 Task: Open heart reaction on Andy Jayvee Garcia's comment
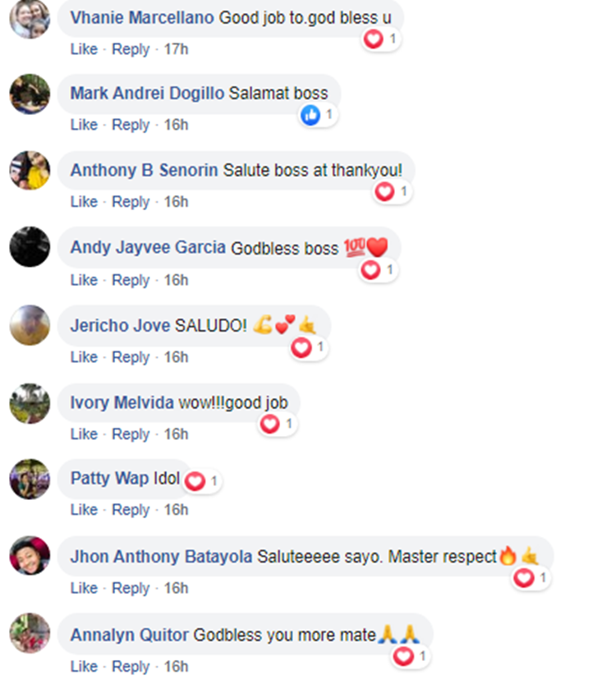click(378, 270)
